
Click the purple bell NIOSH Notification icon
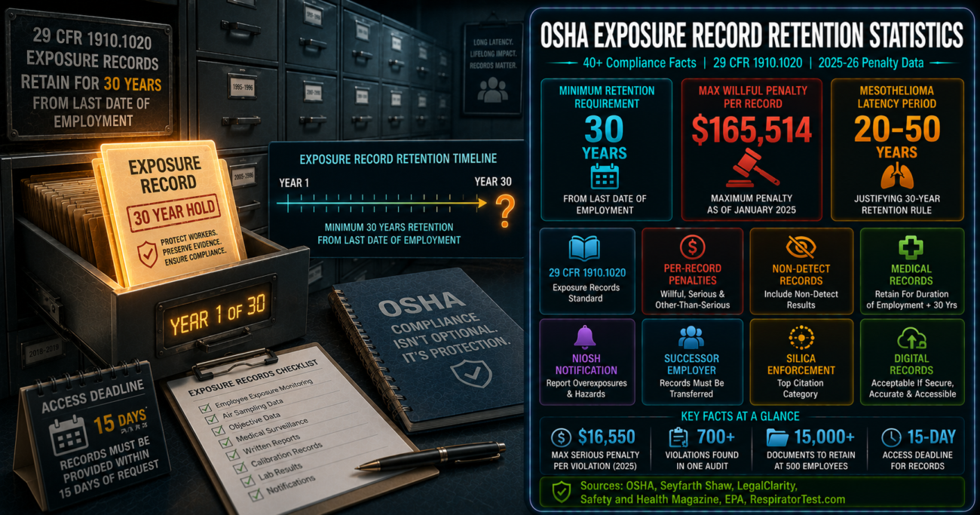(x=586, y=338)
